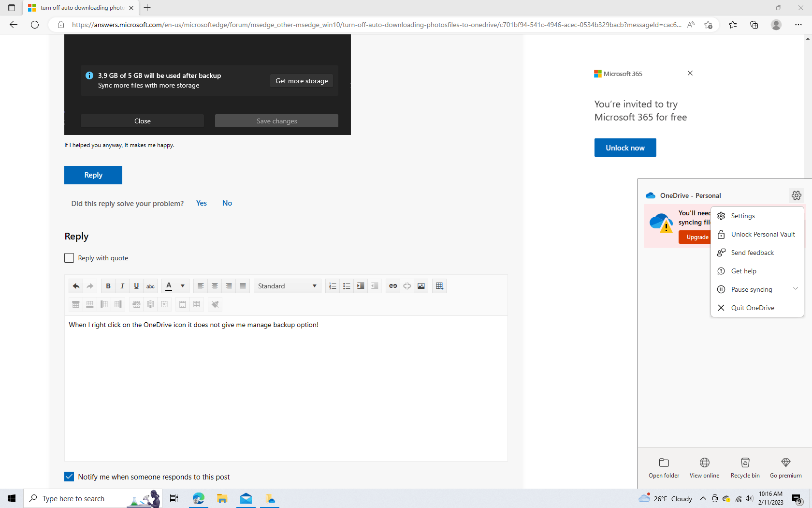
Task: Open OneDrive Recycle bin
Action: pyautogui.click(x=745, y=468)
